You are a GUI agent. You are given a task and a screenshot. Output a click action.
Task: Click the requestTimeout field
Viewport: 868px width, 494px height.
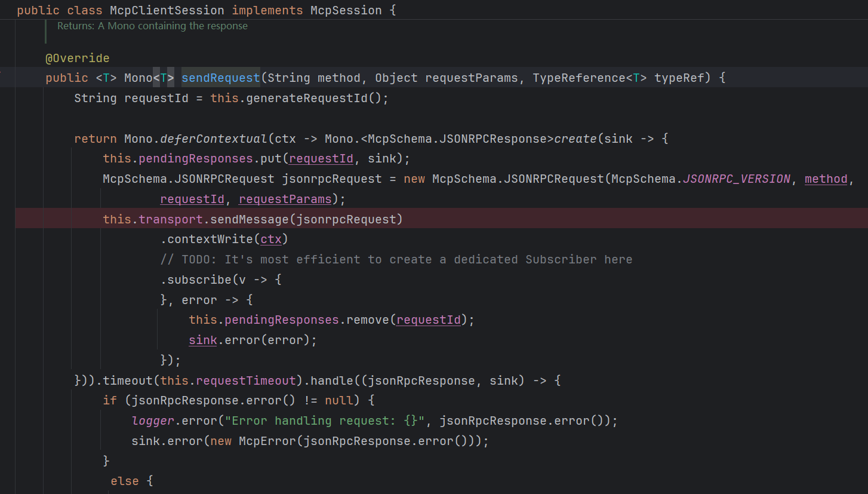pyautogui.click(x=246, y=381)
